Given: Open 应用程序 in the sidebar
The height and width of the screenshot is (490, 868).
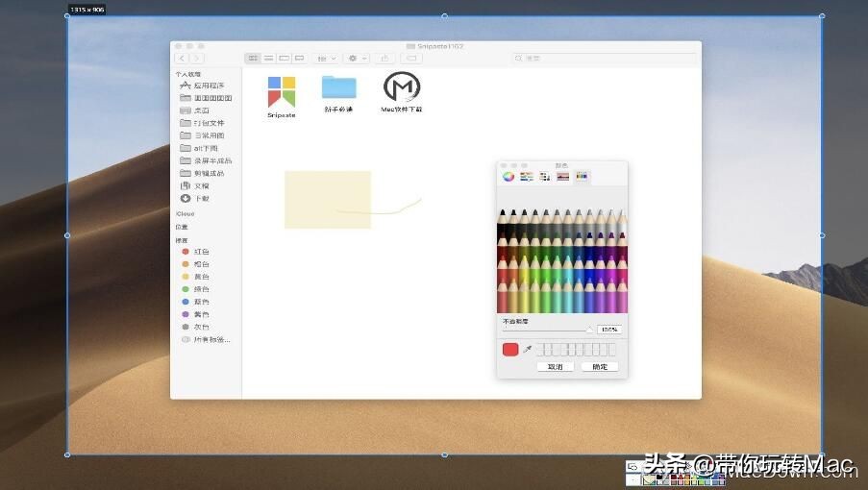Looking at the screenshot, I should tap(203, 86).
